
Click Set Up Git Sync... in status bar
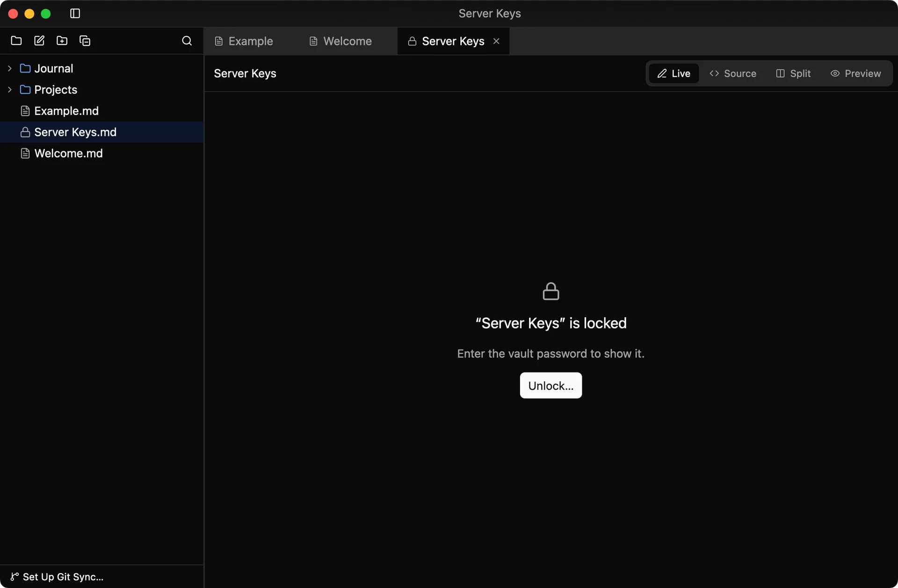click(x=57, y=577)
